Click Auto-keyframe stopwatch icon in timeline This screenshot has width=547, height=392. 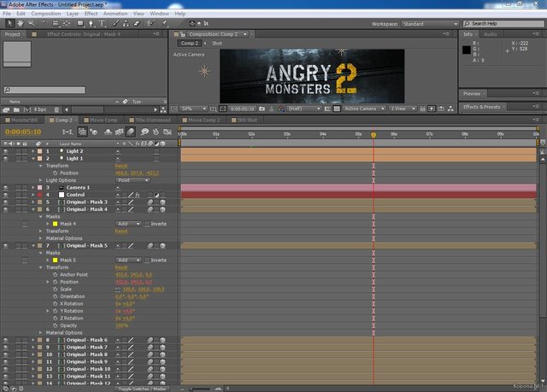[156, 132]
